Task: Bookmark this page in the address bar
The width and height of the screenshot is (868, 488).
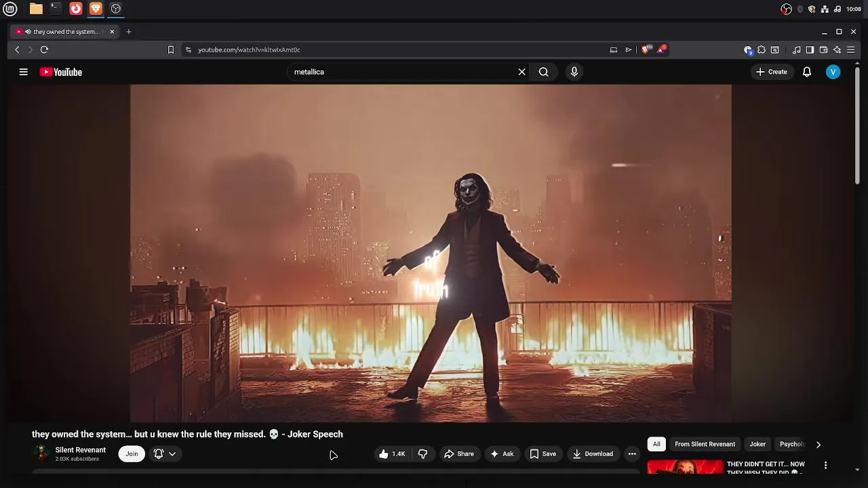Action: tap(171, 49)
